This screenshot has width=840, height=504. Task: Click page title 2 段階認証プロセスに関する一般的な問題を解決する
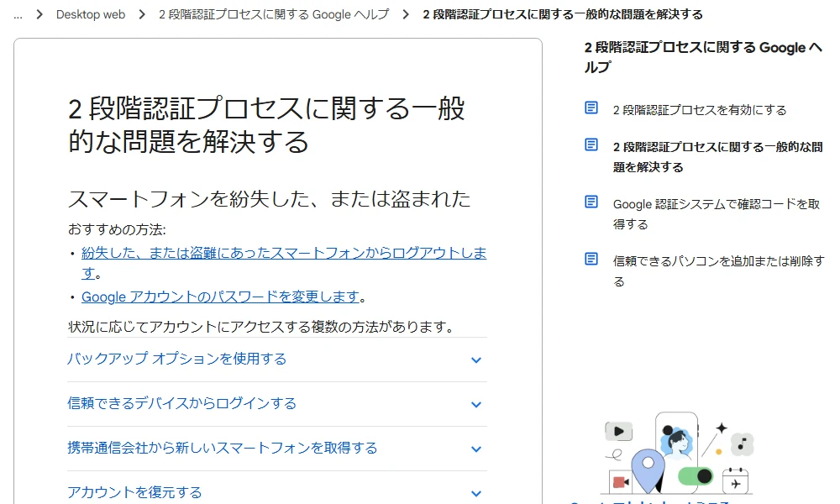[266, 125]
